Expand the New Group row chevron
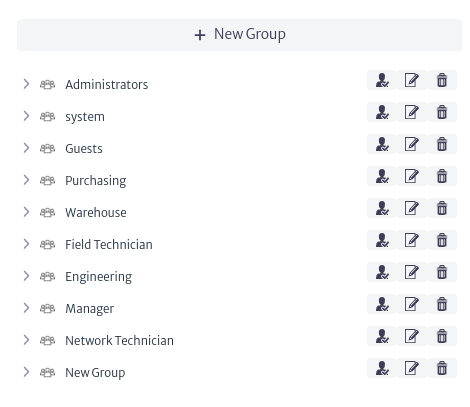 tap(26, 372)
